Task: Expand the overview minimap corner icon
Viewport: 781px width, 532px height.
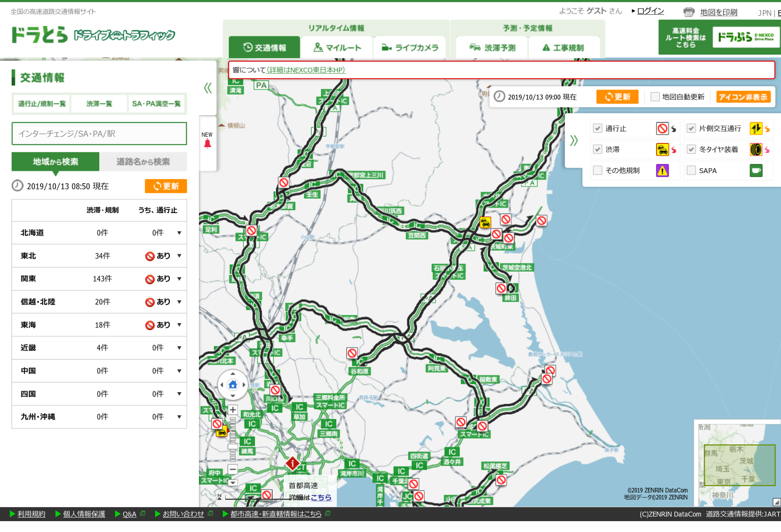Action: pyautogui.click(x=776, y=502)
